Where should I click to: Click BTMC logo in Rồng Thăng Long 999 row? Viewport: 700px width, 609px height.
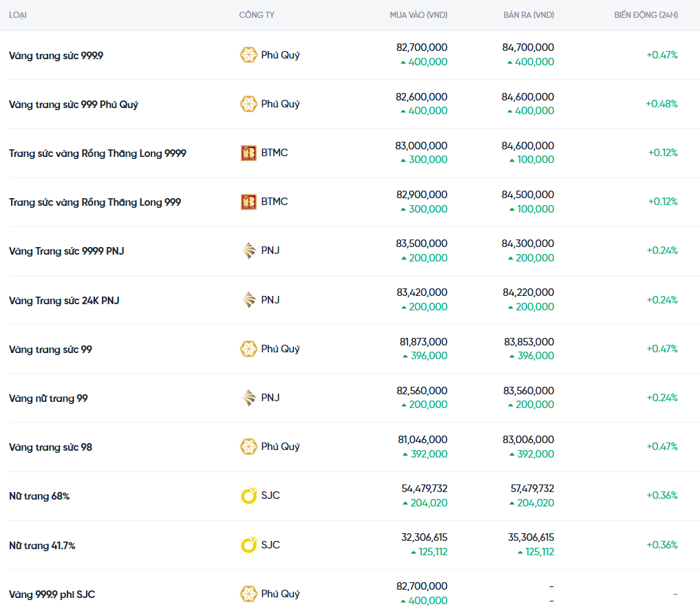point(248,202)
